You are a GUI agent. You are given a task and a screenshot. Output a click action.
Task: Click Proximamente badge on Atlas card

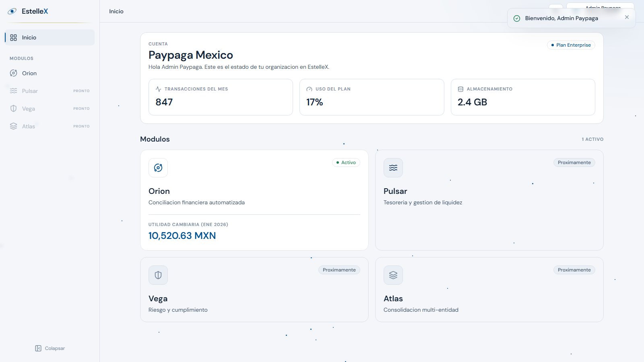pos(574,270)
